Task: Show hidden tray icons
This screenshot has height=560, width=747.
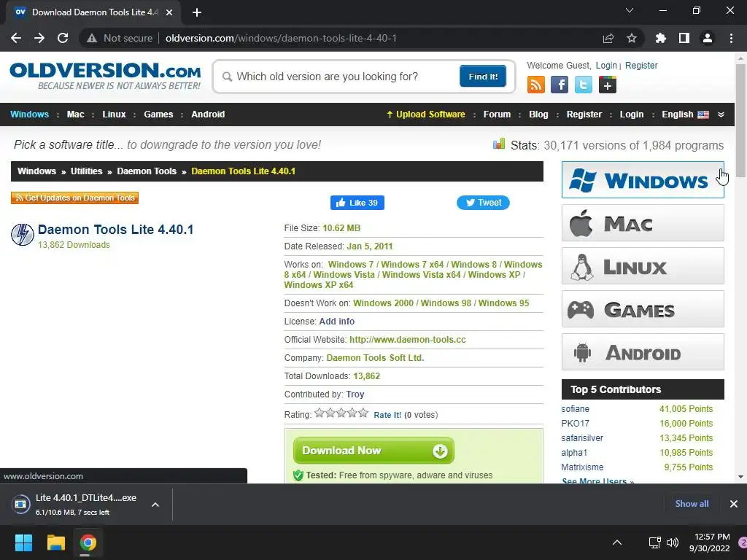Action: (x=617, y=542)
